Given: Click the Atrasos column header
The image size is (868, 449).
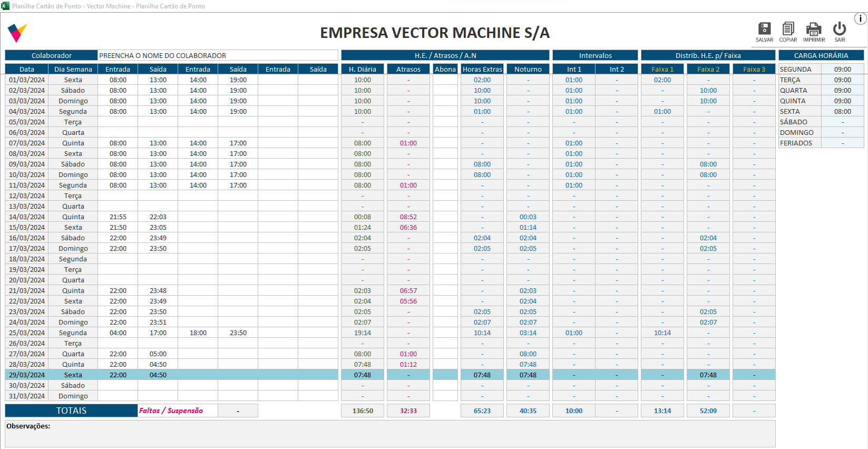Looking at the screenshot, I should click(x=408, y=69).
